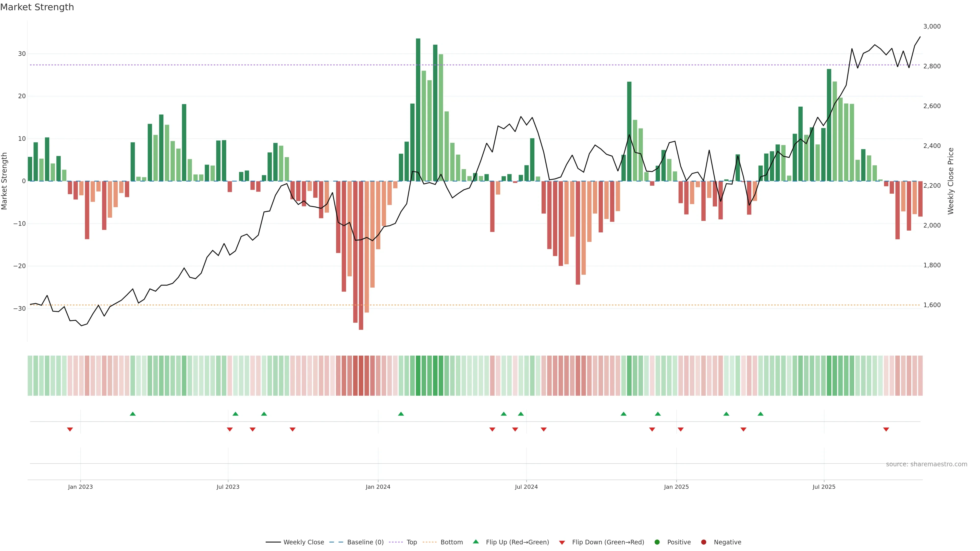Click the flip-up triangle marker just after Jan 2024

click(x=401, y=414)
